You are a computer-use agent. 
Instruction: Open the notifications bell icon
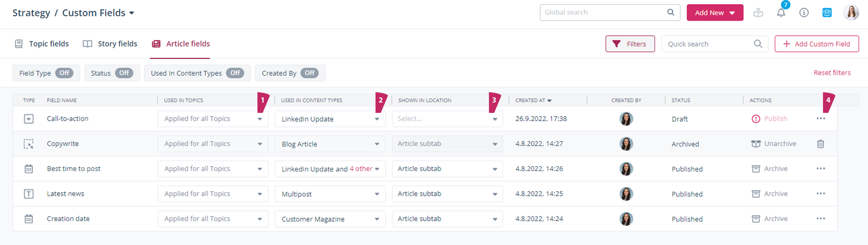[781, 13]
